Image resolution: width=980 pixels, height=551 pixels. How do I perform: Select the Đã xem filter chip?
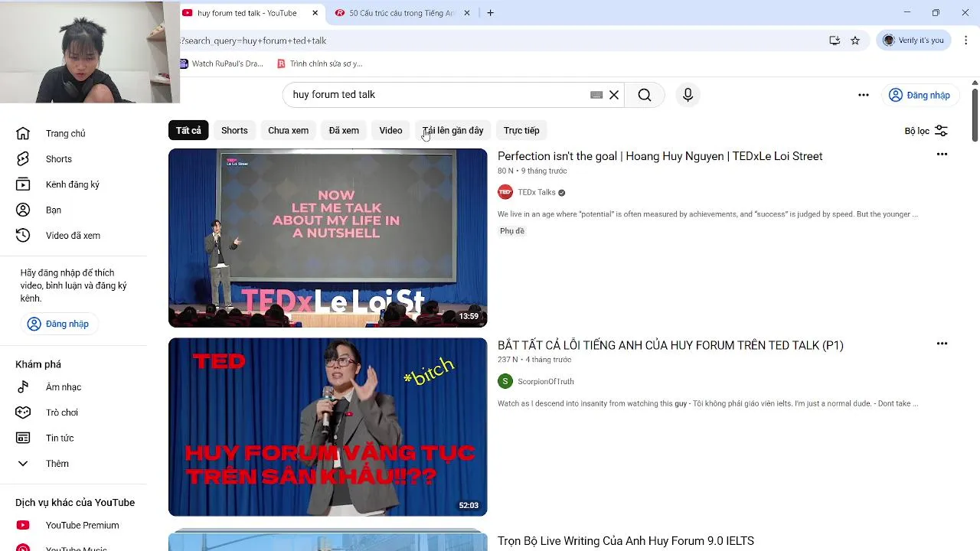coord(344,130)
